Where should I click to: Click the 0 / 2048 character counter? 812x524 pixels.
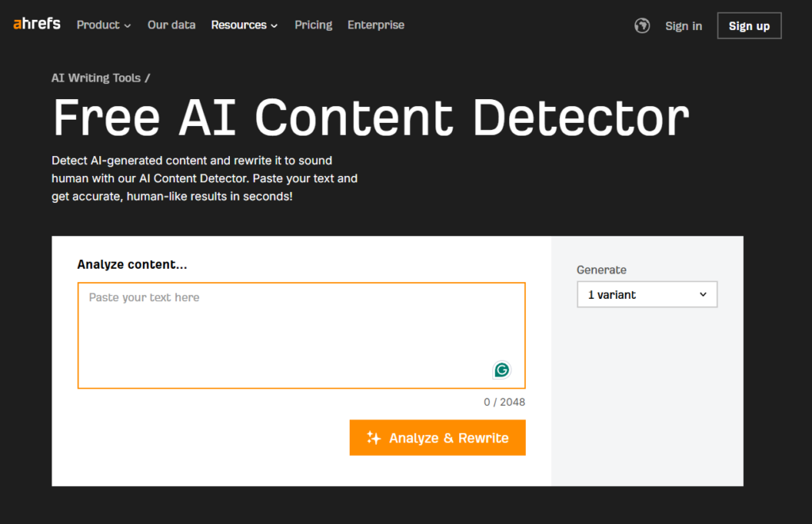pyautogui.click(x=504, y=402)
